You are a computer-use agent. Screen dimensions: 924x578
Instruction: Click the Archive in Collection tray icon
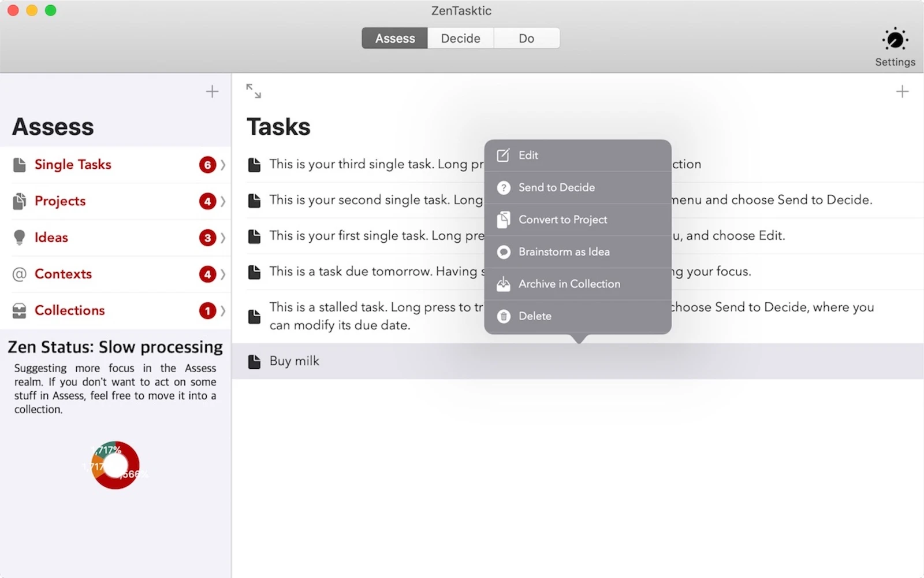pyautogui.click(x=504, y=284)
